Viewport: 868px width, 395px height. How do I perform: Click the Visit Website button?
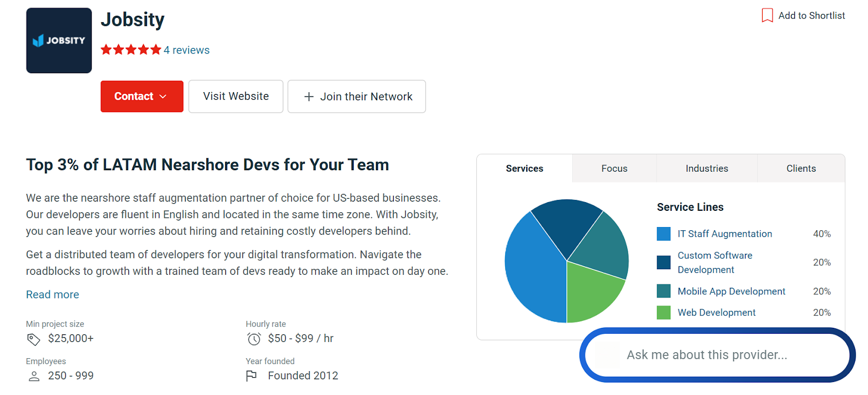[236, 96]
